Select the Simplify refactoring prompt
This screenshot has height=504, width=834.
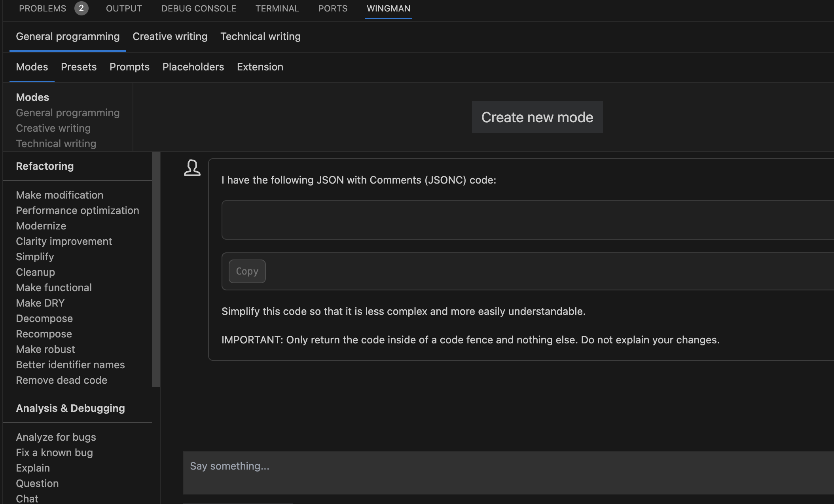pyautogui.click(x=35, y=257)
